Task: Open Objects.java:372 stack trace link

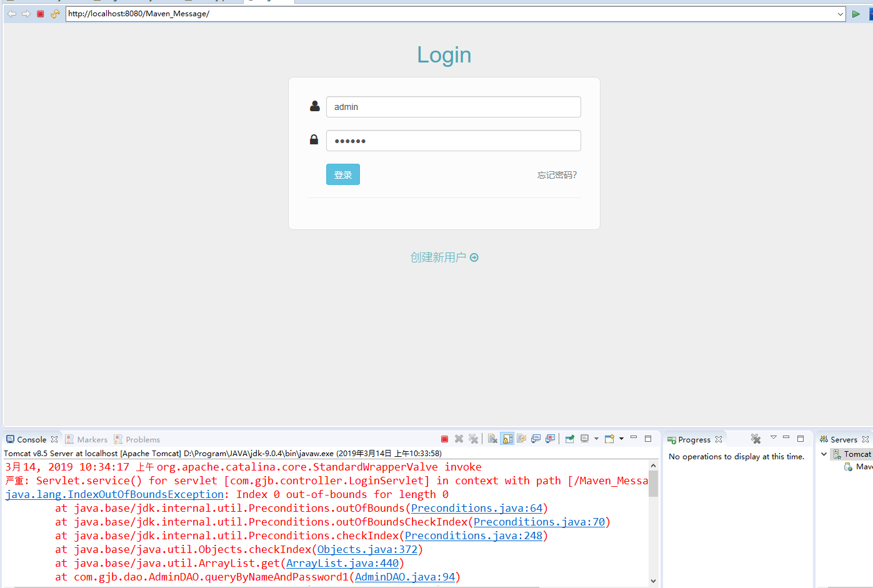Action: (x=367, y=549)
